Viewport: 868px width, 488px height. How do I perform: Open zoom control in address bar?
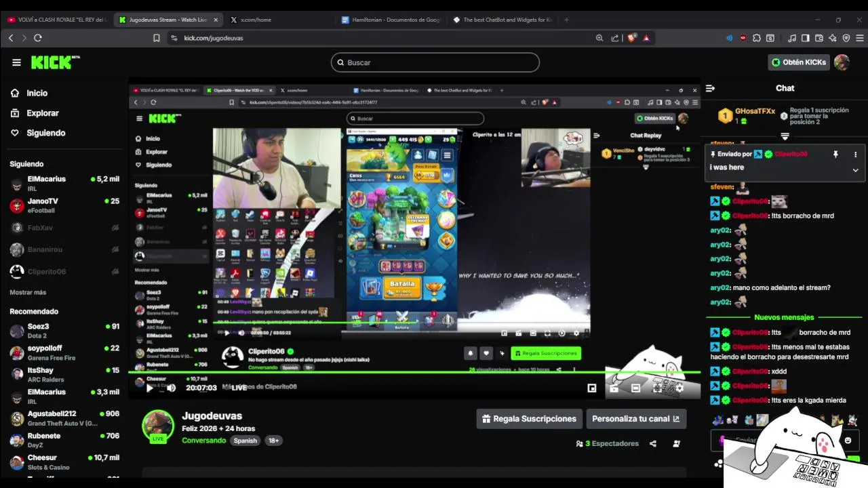[599, 38]
